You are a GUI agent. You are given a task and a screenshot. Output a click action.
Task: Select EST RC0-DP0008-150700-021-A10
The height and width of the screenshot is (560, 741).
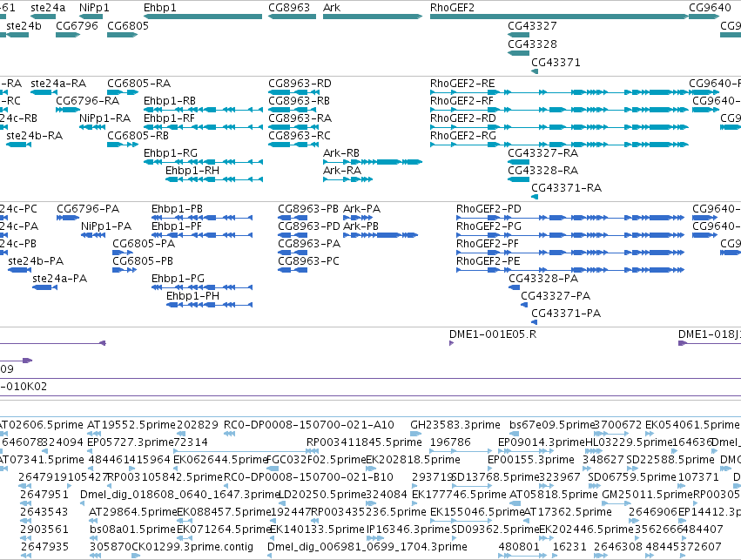230,434
